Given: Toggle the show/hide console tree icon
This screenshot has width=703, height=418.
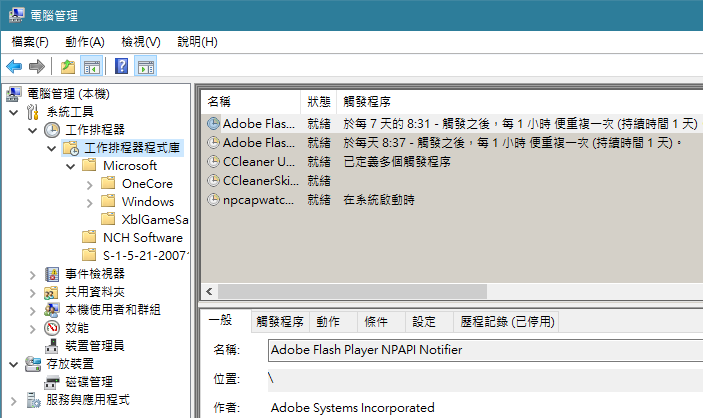Looking at the screenshot, I should [x=91, y=67].
